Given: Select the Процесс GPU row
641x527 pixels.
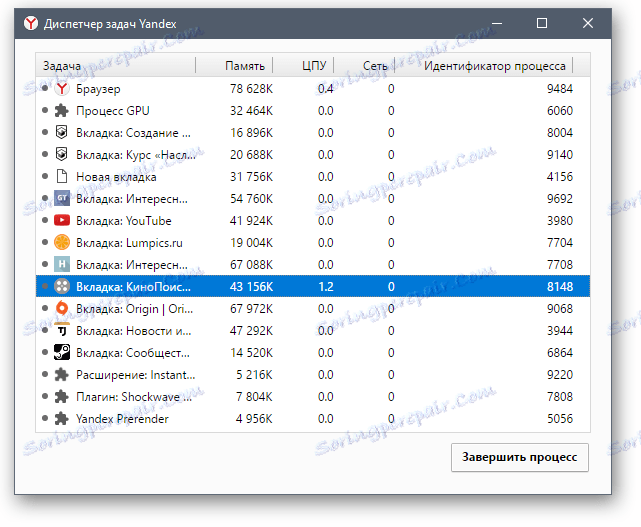Looking at the screenshot, I should tap(313, 111).
